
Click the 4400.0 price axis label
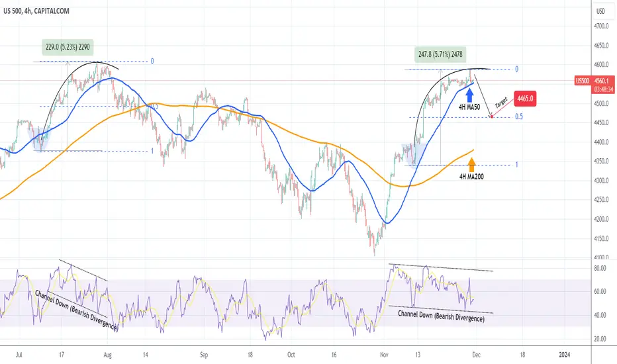(x=601, y=142)
